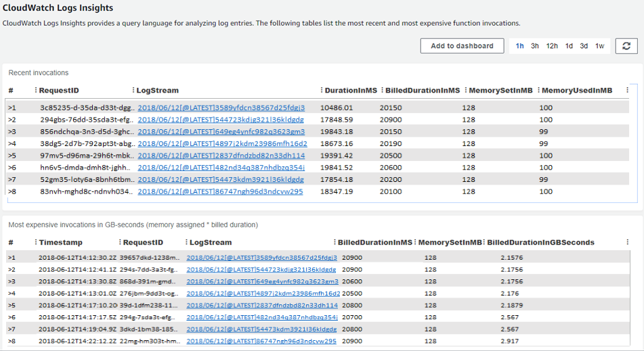This screenshot has width=644, height=351.
Task: Open the log stream link in row 8 of Most expensive invocations
Action: click(261, 342)
